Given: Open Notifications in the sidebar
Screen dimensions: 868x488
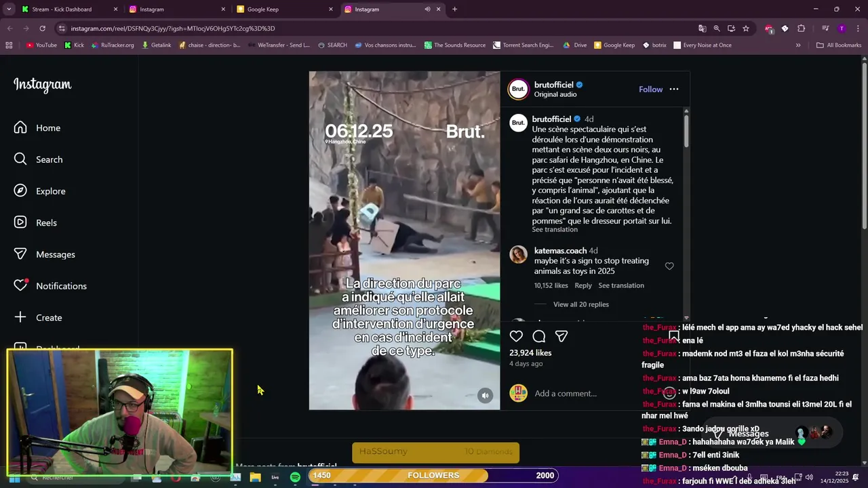Looking at the screenshot, I should pyautogui.click(x=51, y=286).
